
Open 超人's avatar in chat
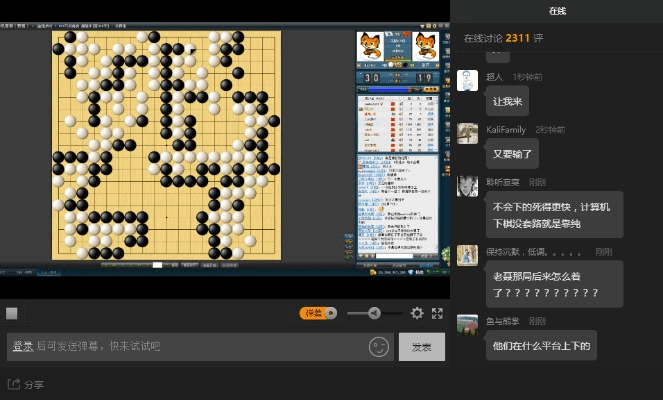467,80
